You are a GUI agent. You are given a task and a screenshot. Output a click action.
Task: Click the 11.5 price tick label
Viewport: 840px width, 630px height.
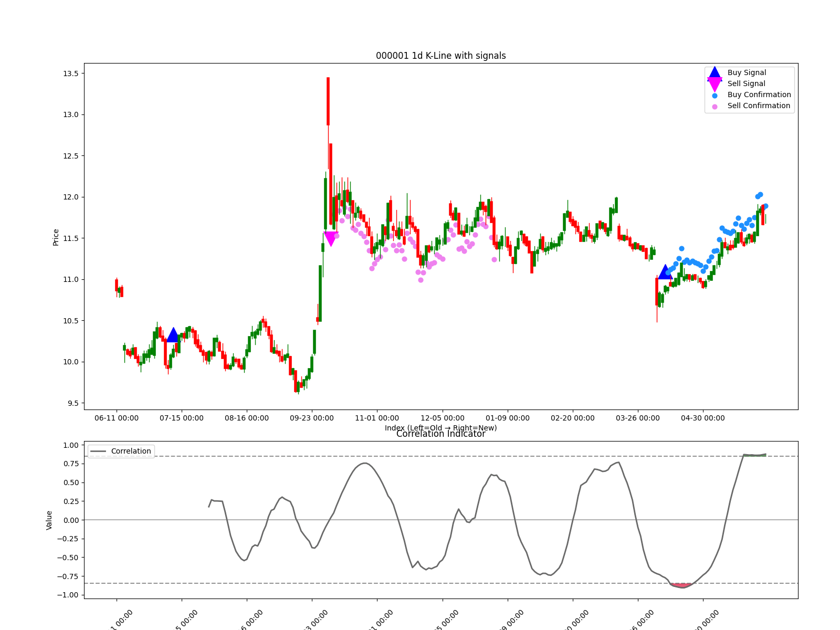click(70, 238)
